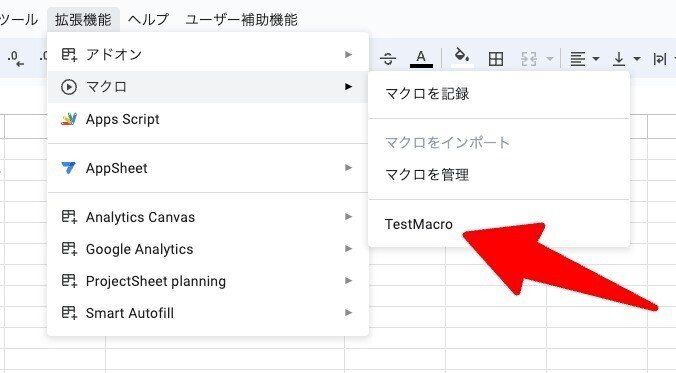Expand the vertical align dropdown arrow
676x373 pixels.
[637, 59]
